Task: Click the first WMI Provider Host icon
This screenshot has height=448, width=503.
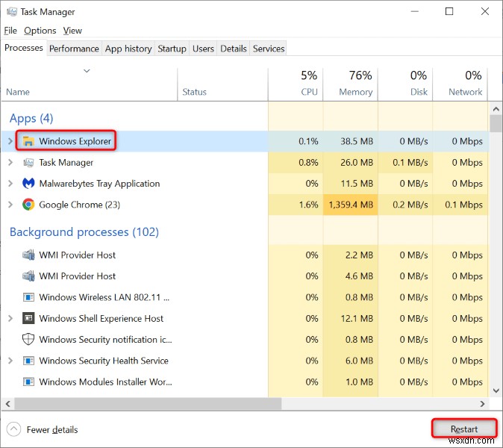Action: 28,255
